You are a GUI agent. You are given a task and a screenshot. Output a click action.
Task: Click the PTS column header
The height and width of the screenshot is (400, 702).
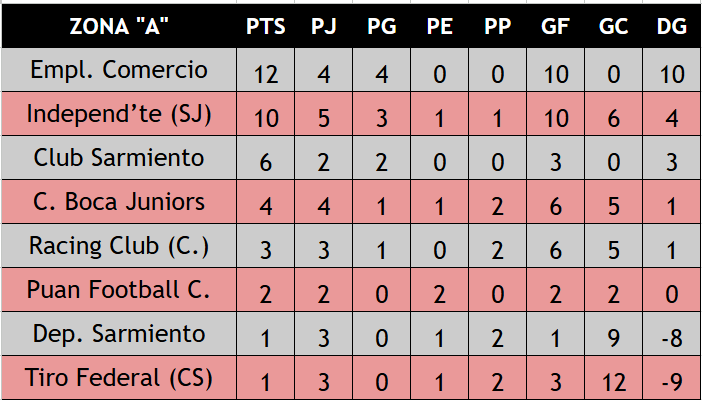click(x=265, y=26)
